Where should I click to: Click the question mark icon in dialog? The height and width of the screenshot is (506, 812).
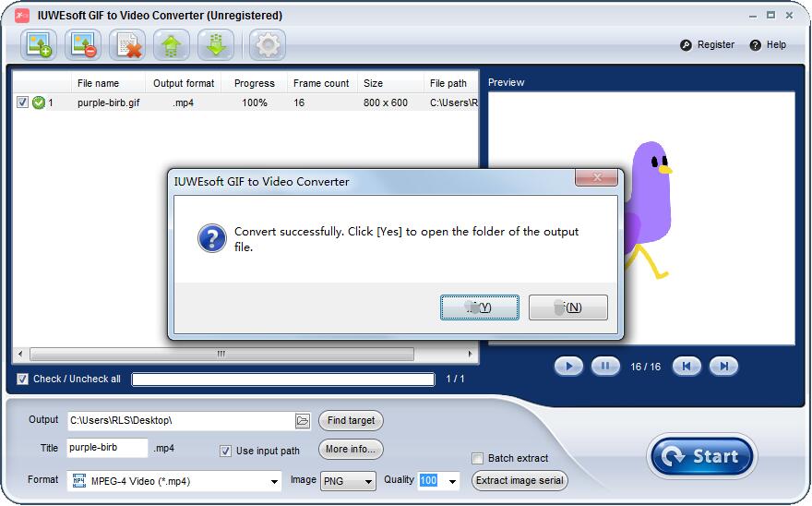pyautogui.click(x=212, y=238)
